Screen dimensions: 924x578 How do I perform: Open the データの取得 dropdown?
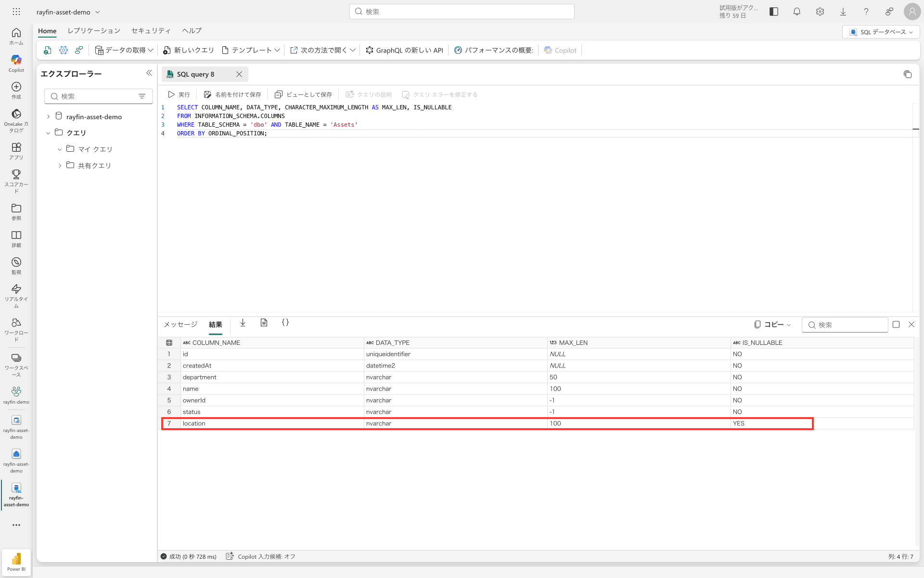coord(124,50)
